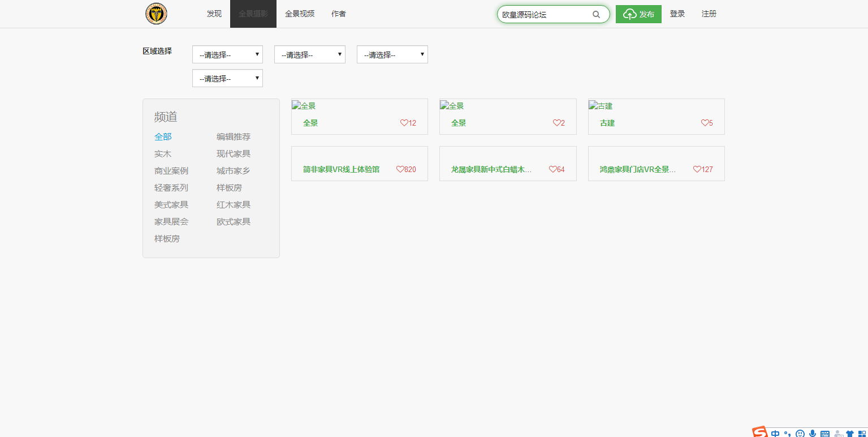The image size is (868, 437).
Task: Expand the second --请选择-- dropdown
Action: click(309, 54)
